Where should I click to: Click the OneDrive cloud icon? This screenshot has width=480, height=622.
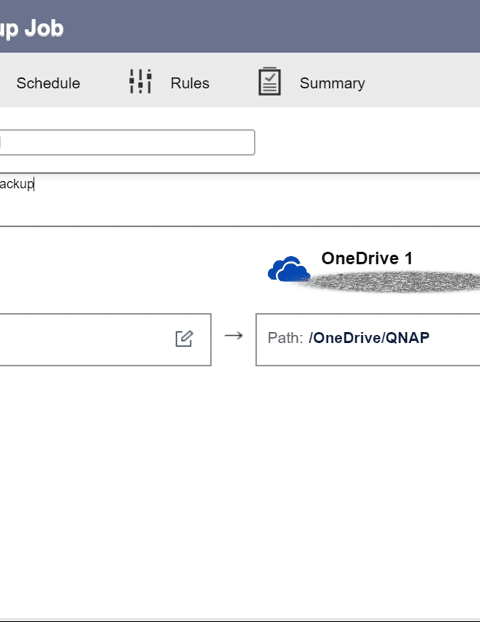point(289,269)
